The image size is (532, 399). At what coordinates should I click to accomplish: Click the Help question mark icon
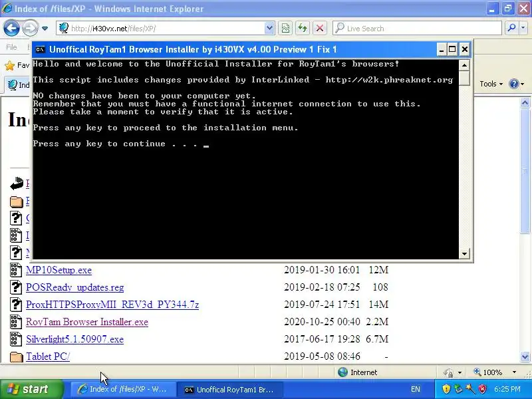pyautogui.click(x=514, y=84)
